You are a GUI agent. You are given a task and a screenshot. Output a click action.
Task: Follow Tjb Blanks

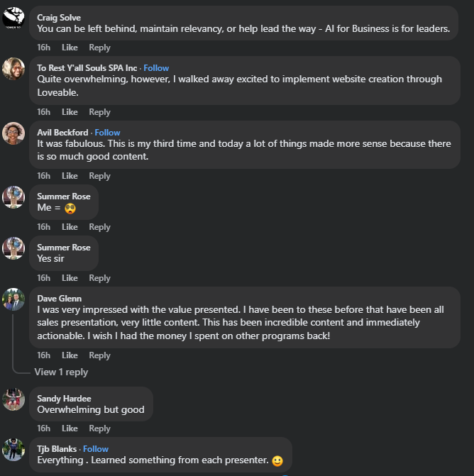pos(96,449)
